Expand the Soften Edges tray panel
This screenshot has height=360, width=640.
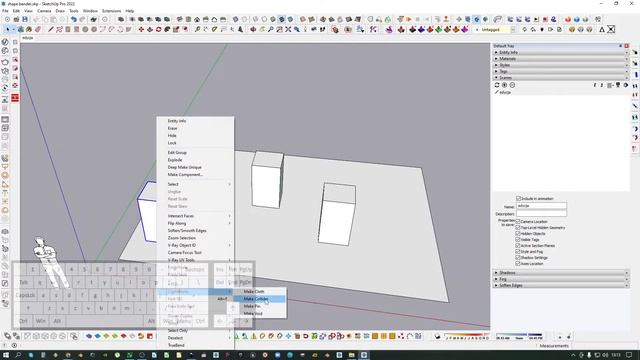[x=561, y=285]
